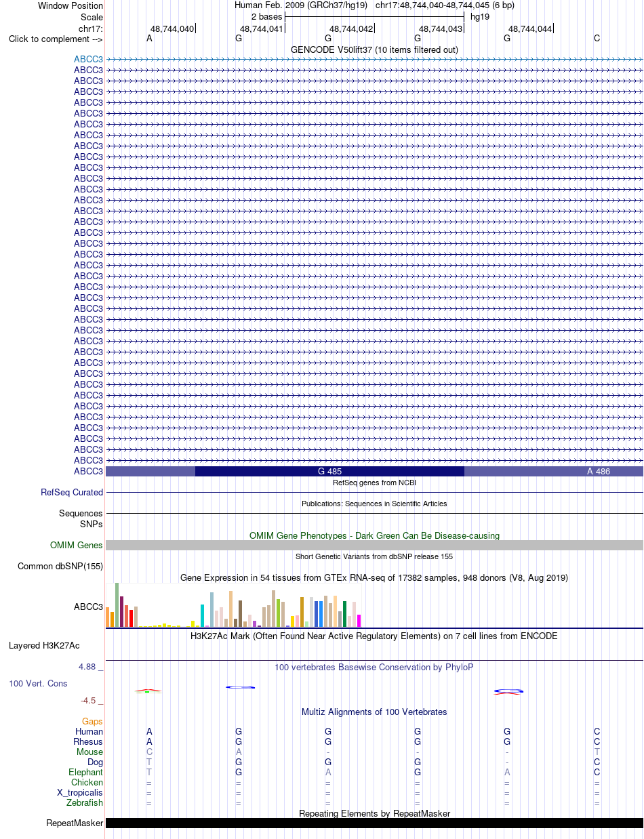644x839 pixels.
Task: Click the 'Elephant' species label
Action: tap(85, 773)
